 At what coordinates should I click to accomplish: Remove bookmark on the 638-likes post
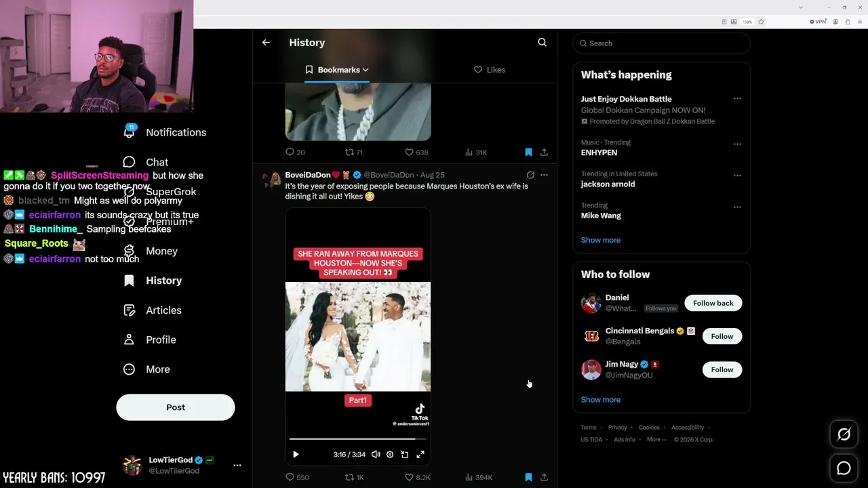click(x=528, y=152)
